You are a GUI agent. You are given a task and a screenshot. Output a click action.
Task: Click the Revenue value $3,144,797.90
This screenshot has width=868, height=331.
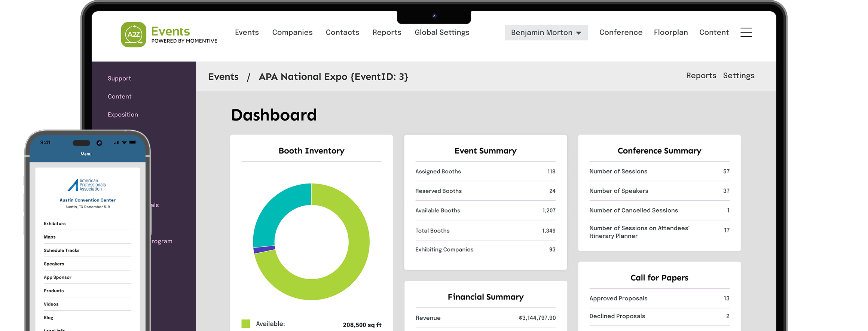(537, 318)
